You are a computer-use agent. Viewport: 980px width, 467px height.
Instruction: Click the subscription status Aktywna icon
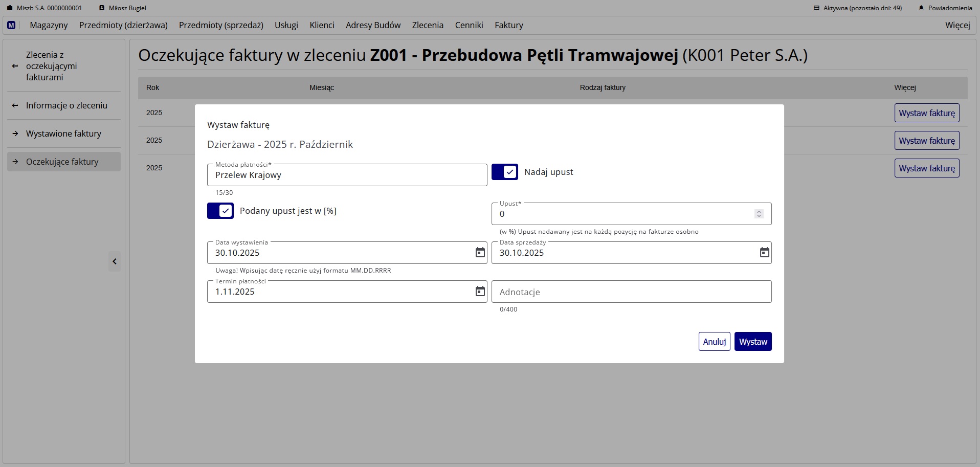point(816,8)
